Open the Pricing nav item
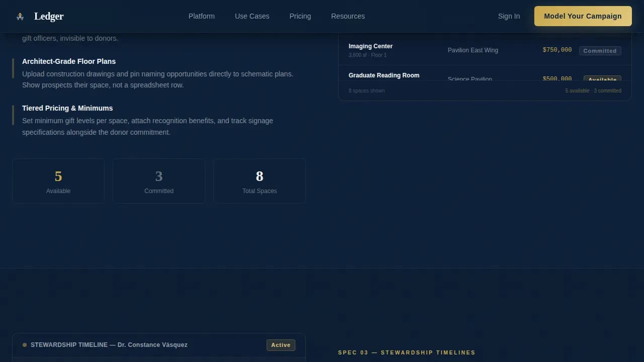The width and height of the screenshot is (644, 362). pyautogui.click(x=300, y=16)
